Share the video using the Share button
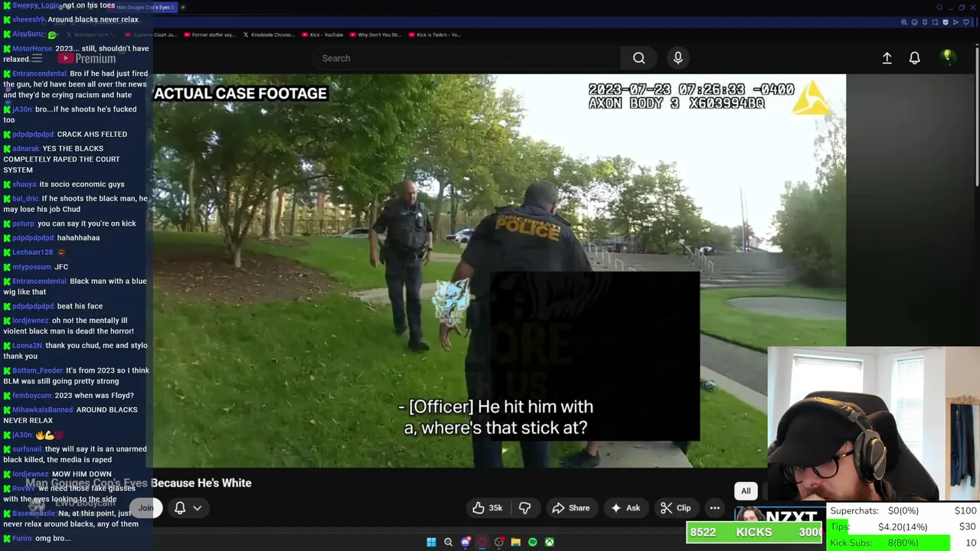 pyautogui.click(x=571, y=508)
